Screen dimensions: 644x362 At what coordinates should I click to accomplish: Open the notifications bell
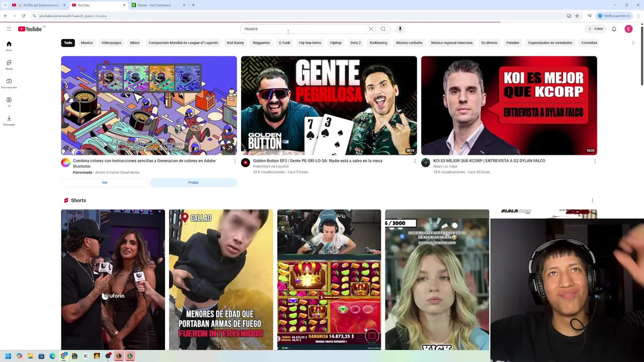(614, 29)
